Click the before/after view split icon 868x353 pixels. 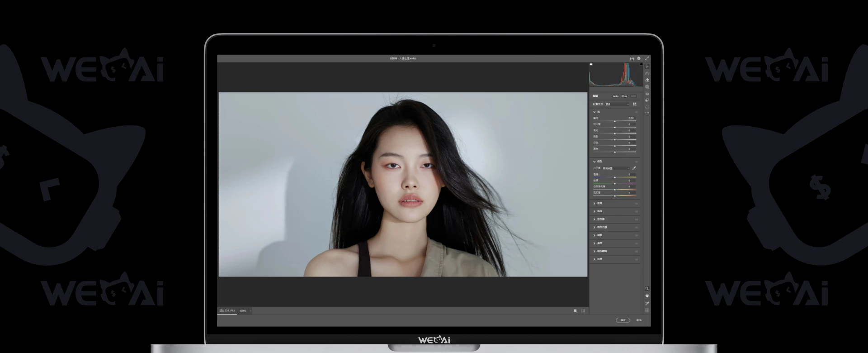pos(583,311)
